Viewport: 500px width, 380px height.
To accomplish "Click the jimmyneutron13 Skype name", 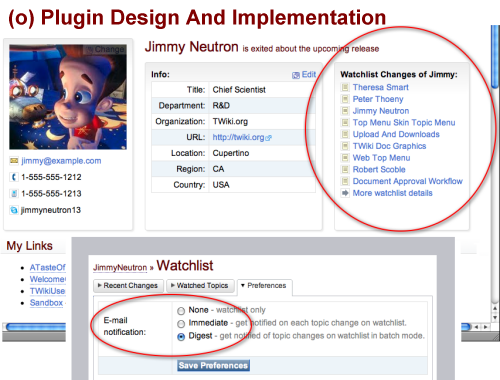I will [x=51, y=210].
